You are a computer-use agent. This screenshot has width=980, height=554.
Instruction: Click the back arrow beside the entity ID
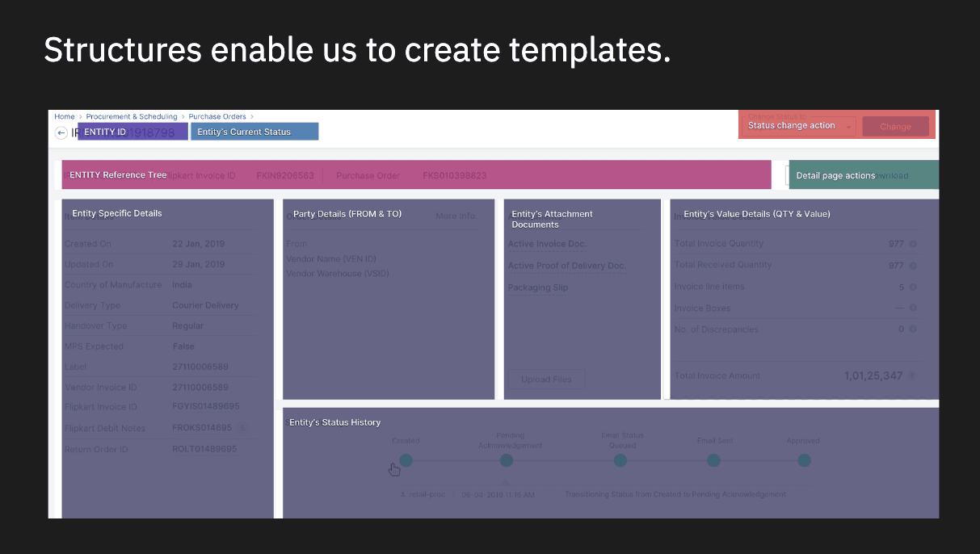pyautogui.click(x=61, y=132)
